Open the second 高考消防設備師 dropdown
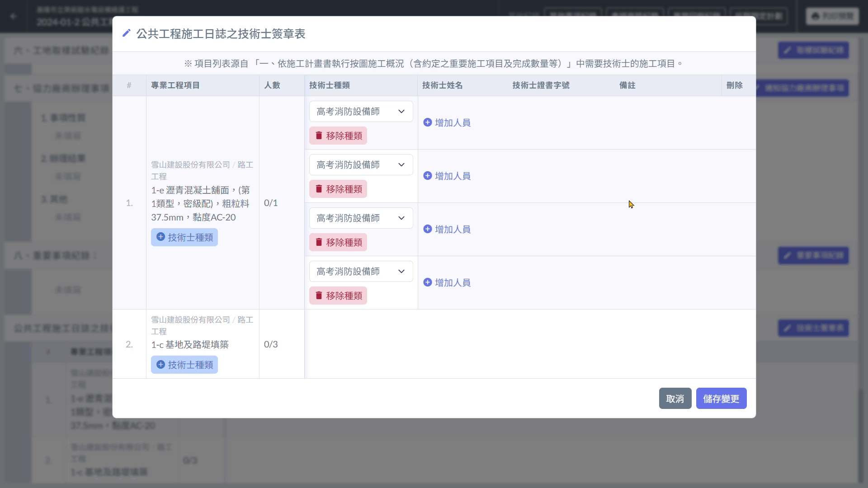The width and height of the screenshot is (868, 488). coord(361,165)
